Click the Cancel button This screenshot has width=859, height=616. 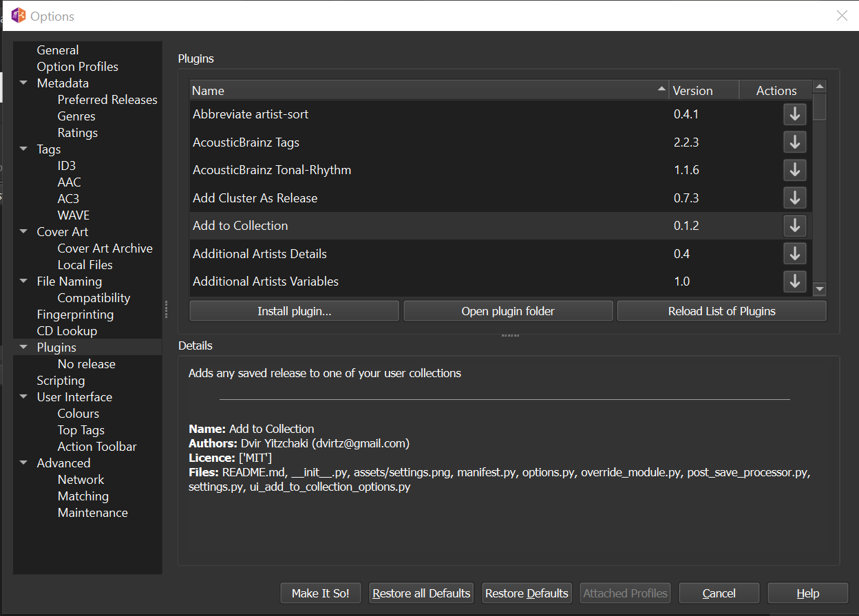[719, 593]
